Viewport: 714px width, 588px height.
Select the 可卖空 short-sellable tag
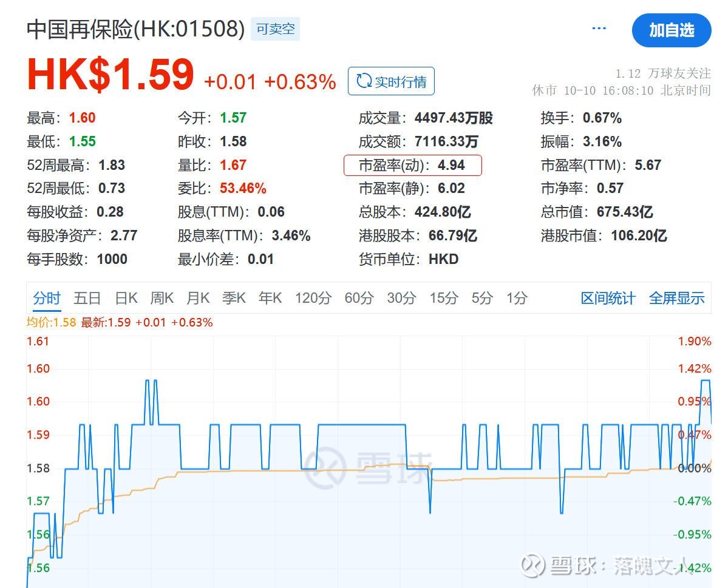pyautogui.click(x=276, y=29)
